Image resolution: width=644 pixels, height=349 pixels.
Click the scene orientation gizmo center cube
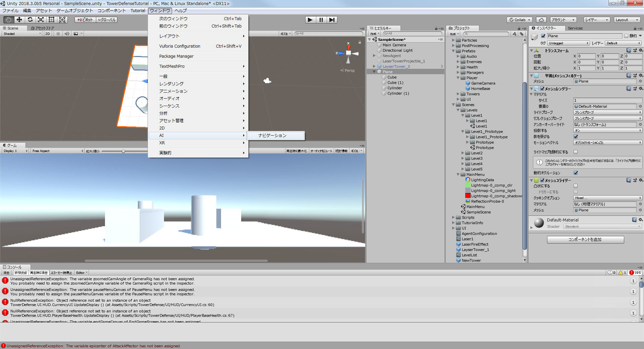(x=348, y=53)
